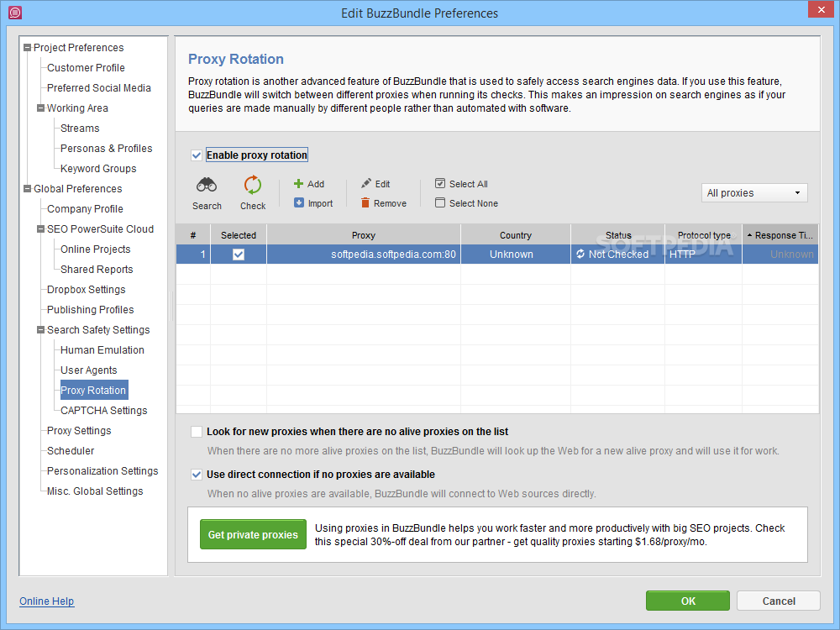The height and width of the screenshot is (630, 840).
Task: Select Proxy Settings in tree
Action: (79, 431)
